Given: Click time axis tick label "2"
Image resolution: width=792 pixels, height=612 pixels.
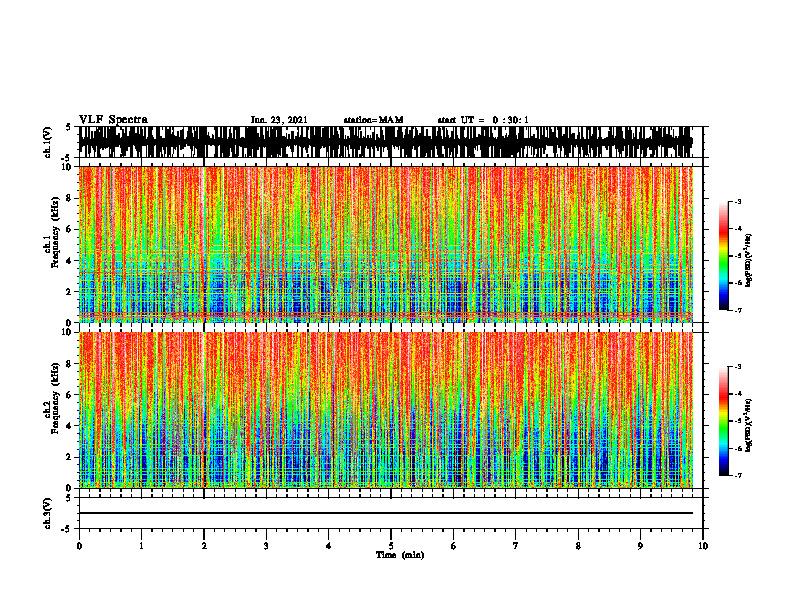Looking at the screenshot, I should (x=204, y=546).
